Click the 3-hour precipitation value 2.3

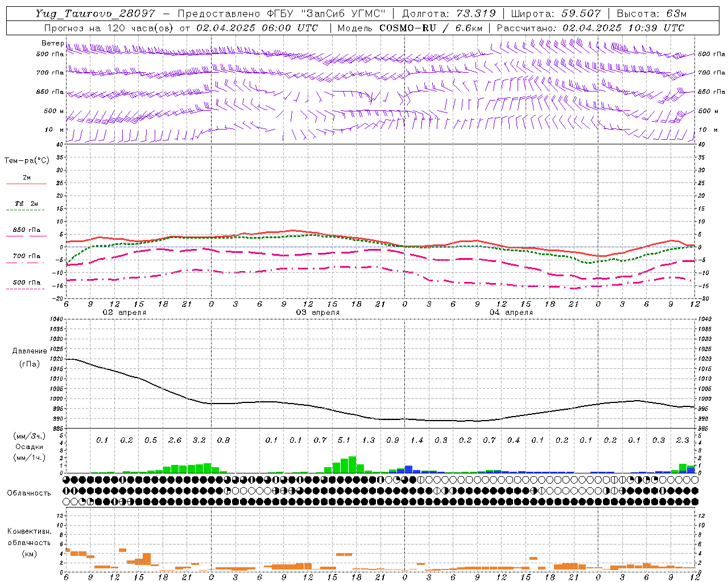point(682,440)
